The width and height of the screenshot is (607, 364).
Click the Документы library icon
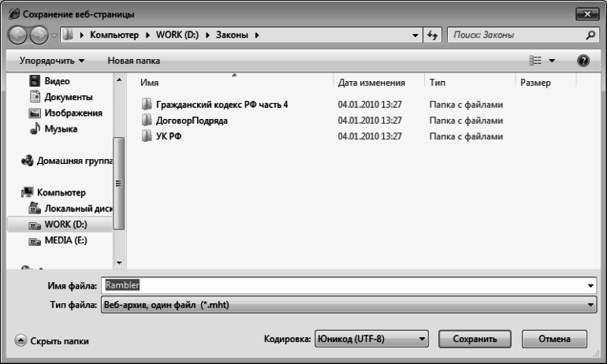point(35,96)
